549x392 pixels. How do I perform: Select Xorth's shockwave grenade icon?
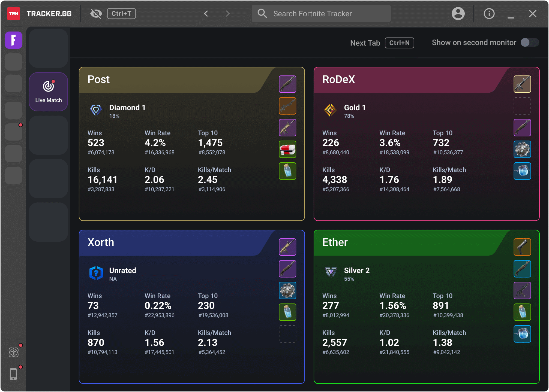point(287,290)
